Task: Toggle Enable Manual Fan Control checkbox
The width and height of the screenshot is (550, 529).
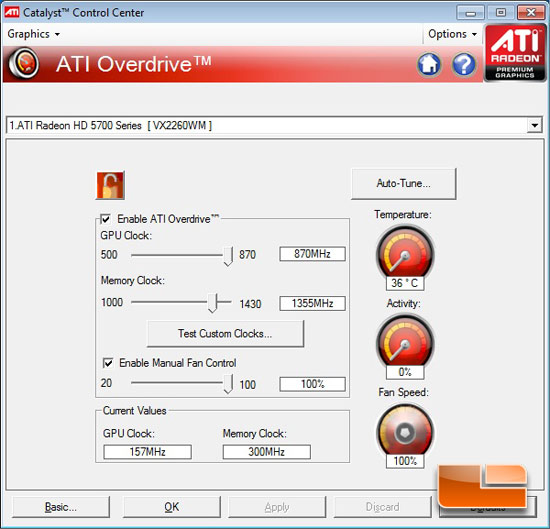Action: click(x=108, y=363)
